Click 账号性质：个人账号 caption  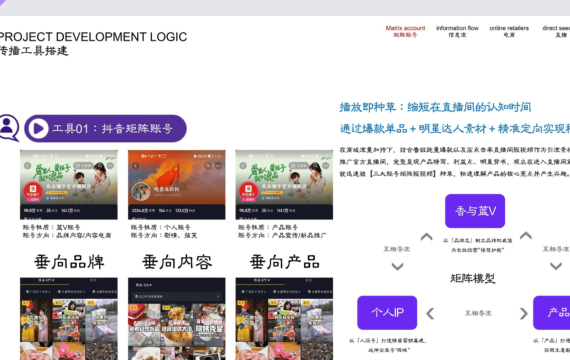(160, 227)
